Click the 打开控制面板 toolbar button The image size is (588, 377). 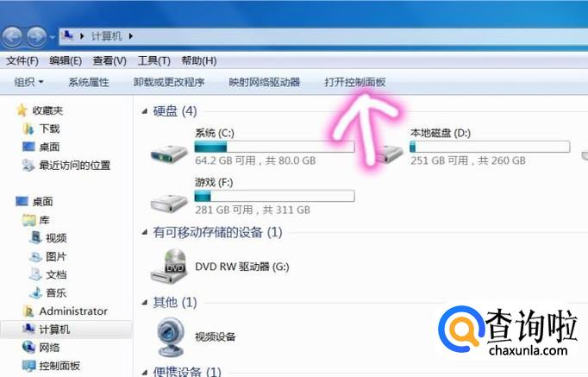(354, 82)
